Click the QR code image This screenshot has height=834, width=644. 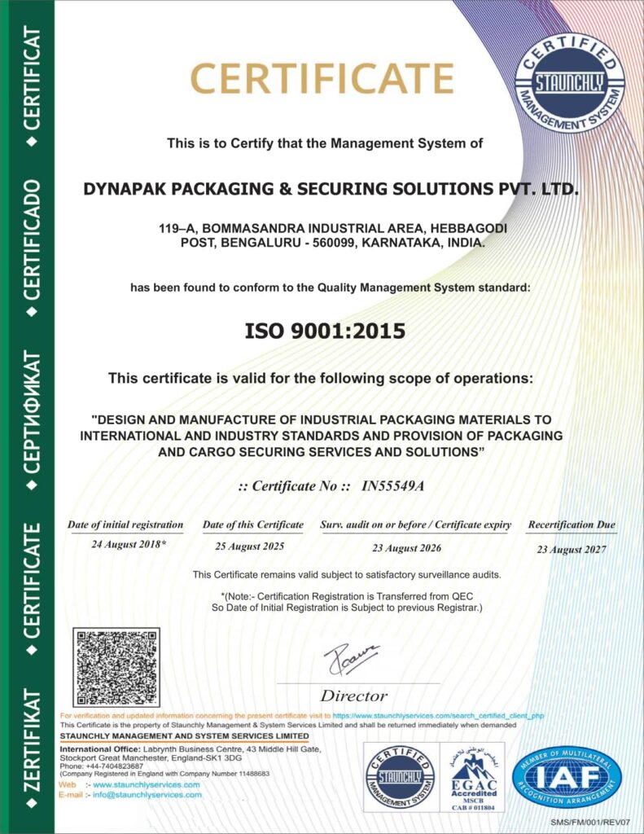(116, 667)
